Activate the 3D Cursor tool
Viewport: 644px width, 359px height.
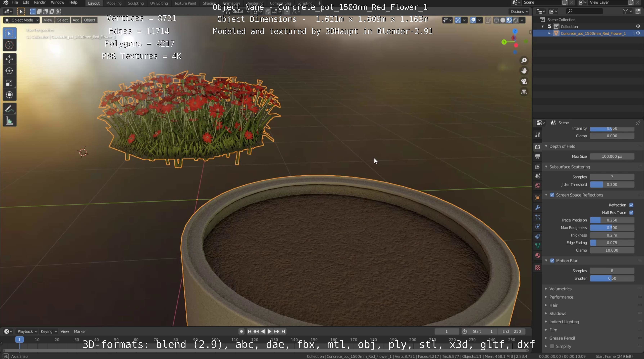coord(10,45)
